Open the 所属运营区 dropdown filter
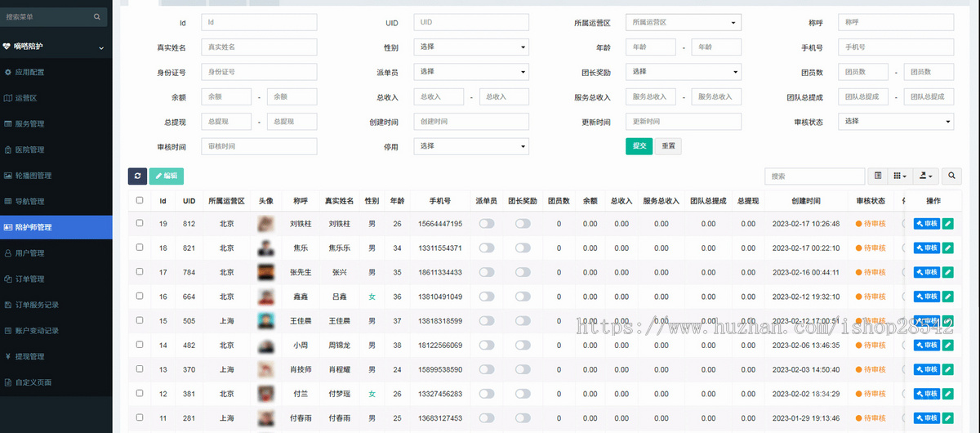 (684, 23)
